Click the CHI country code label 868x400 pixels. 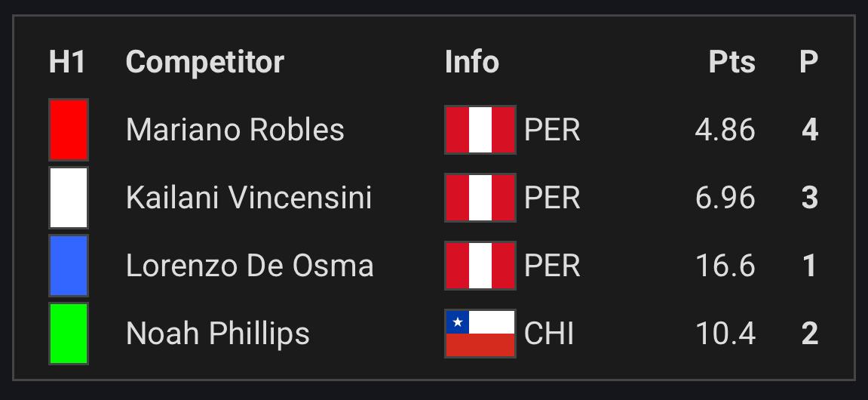click(548, 334)
